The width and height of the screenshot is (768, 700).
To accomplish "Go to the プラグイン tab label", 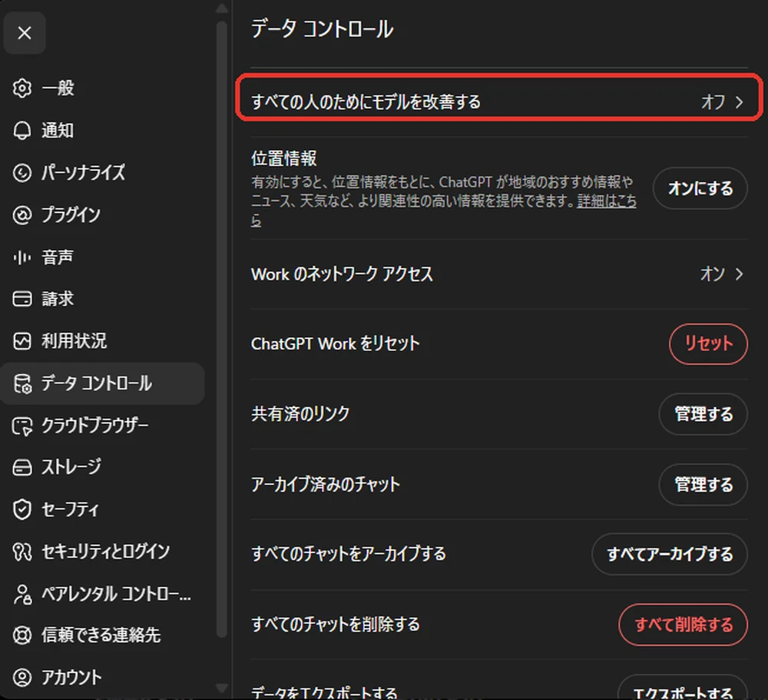I will tap(71, 214).
